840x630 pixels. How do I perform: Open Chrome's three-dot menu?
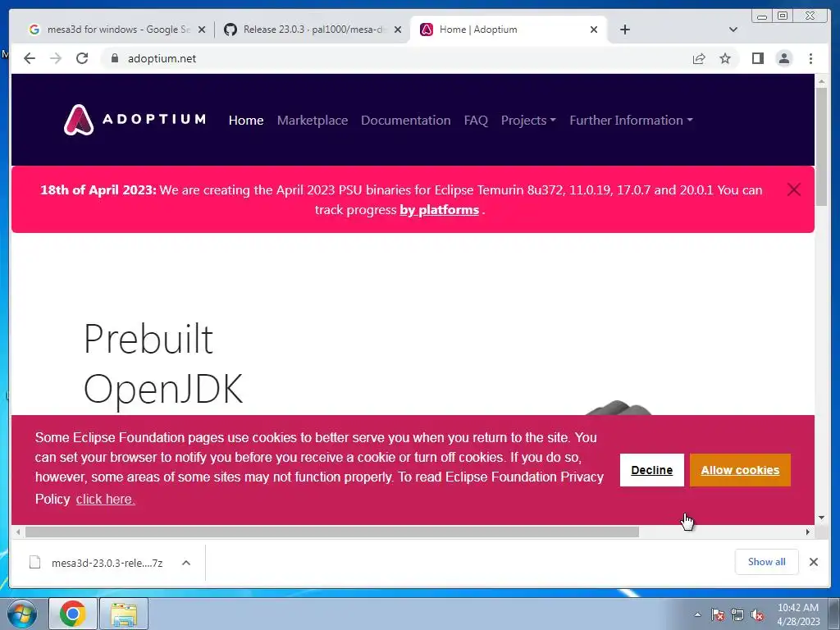(810, 58)
